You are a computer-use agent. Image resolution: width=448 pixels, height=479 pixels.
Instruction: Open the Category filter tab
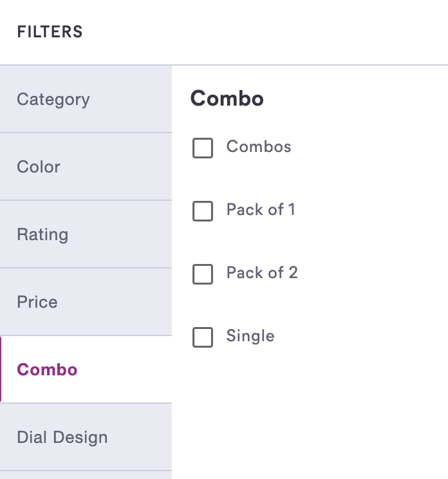pos(53,100)
